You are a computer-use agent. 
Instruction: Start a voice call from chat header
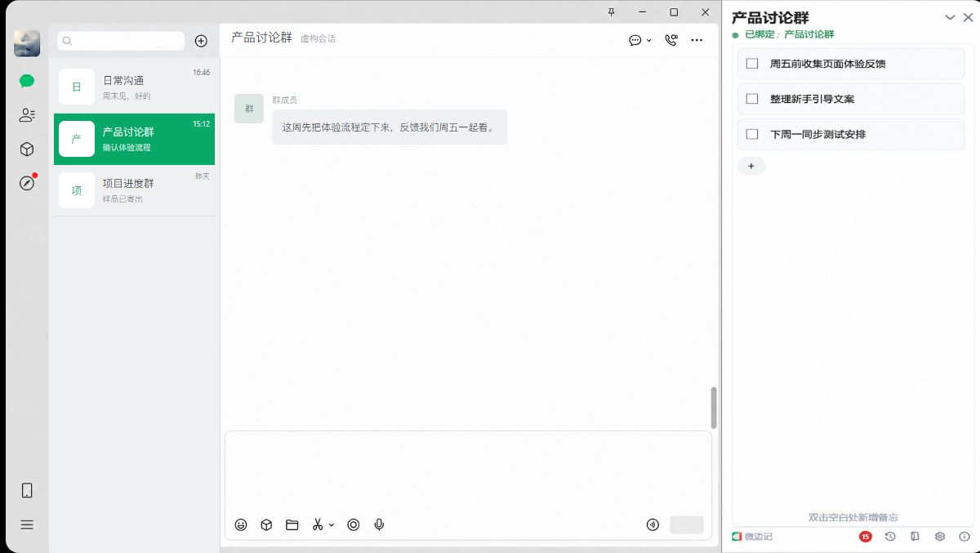point(671,40)
